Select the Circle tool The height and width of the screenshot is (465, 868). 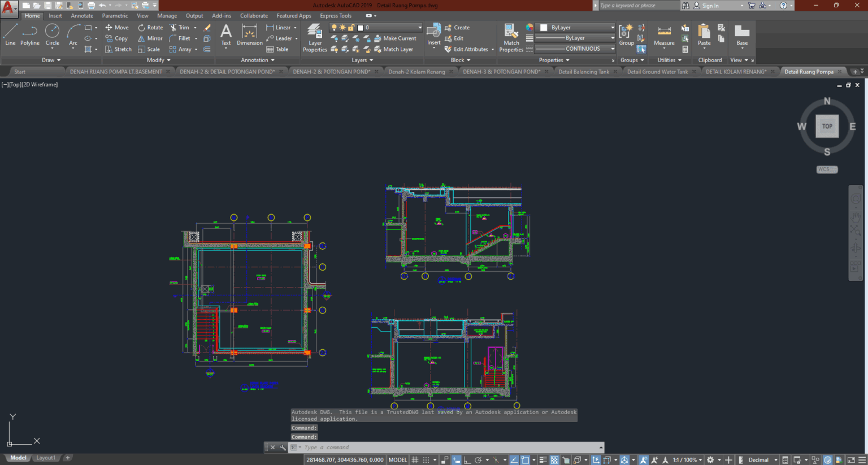(52, 35)
